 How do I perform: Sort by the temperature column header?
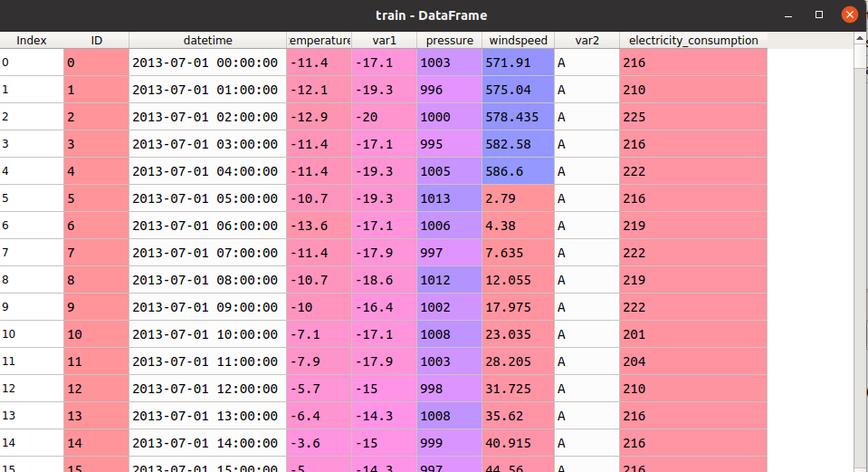click(319, 41)
